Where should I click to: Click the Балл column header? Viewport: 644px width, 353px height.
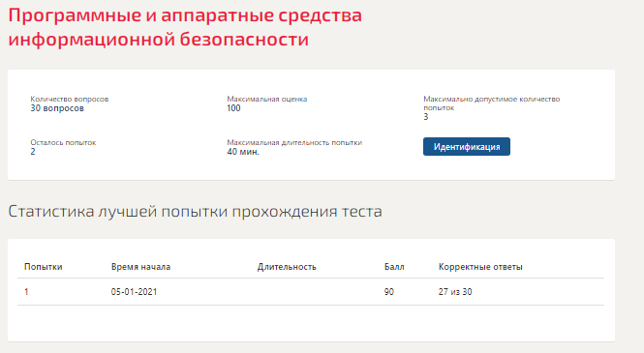pos(394,267)
